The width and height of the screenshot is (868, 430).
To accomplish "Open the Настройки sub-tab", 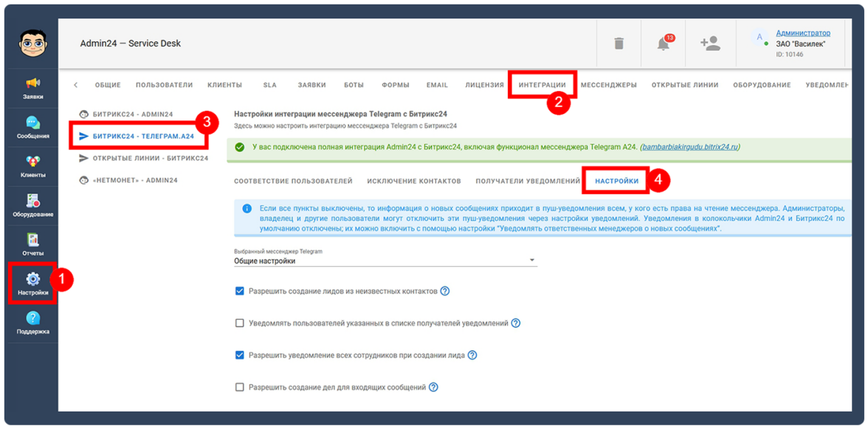I will 617,181.
